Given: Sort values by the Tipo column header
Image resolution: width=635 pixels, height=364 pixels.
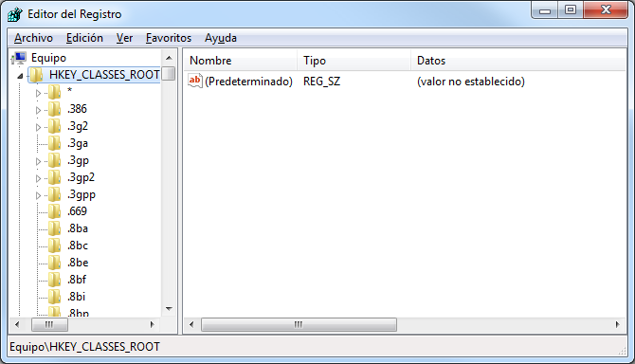Looking at the screenshot, I should click(354, 61).
